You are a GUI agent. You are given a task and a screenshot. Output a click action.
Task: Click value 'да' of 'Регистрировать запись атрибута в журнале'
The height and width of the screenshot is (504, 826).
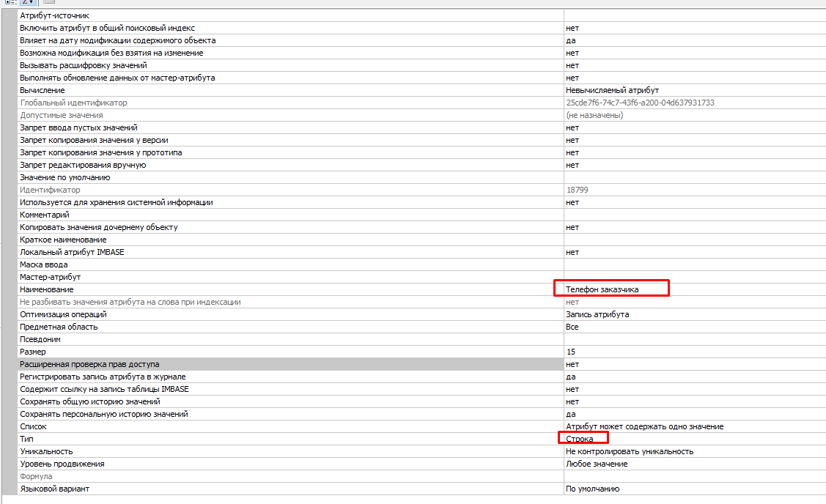[x=570, y=377]
